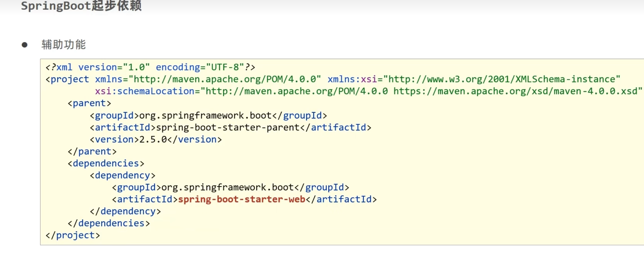644x263 pixels.
Task: Click the xml version value "1.0"
Action: click(x=136, y=67)
